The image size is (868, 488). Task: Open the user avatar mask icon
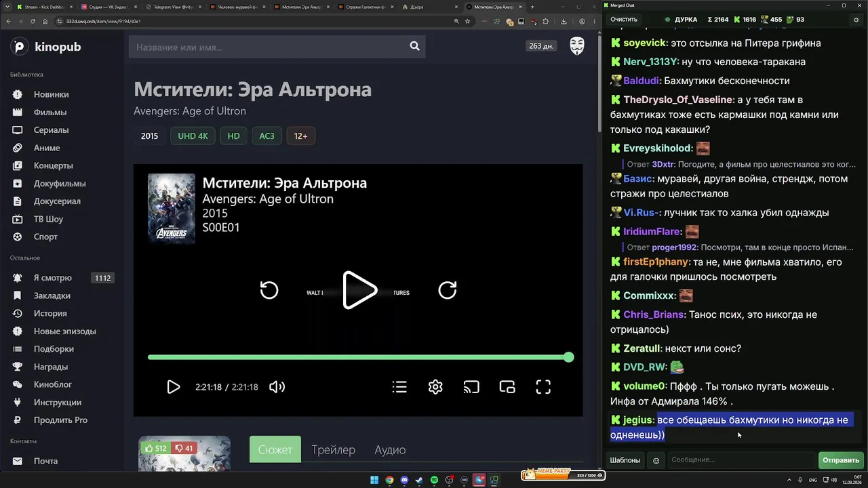(x=576, y=46)
